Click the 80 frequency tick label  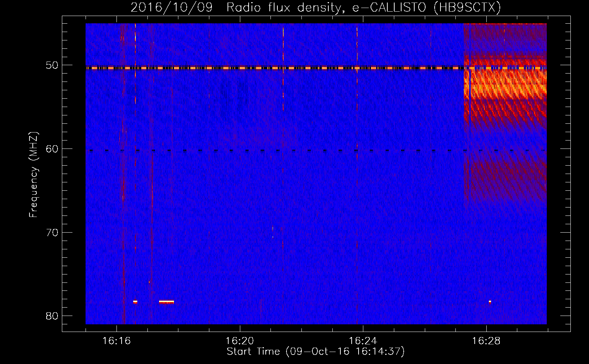point(52,316)
